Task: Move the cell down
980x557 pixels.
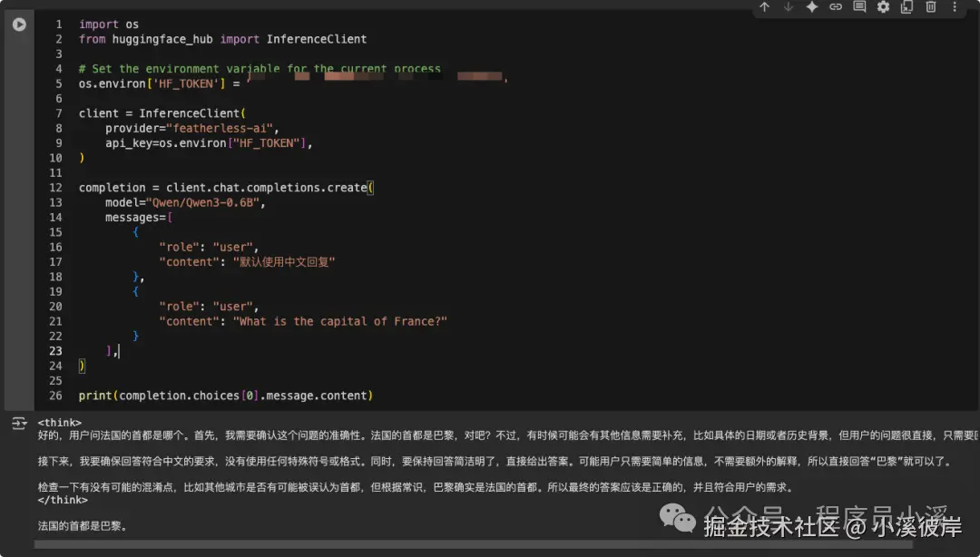Action: coord(788,7)
